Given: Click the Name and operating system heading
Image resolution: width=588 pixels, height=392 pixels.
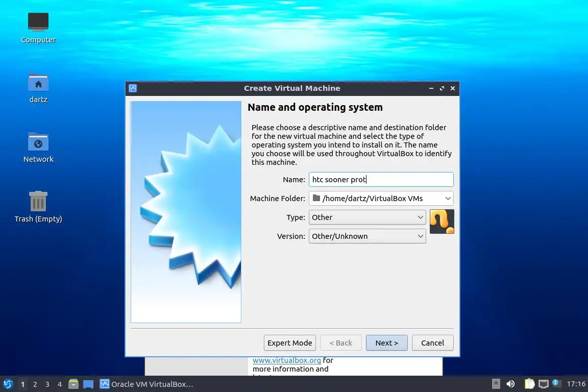Looking at the screenshot, I should (x=315, y=107).
